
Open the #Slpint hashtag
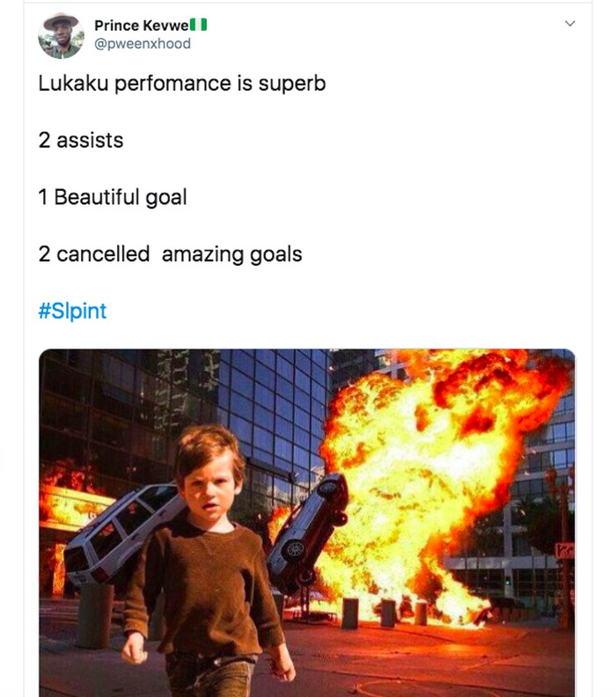[x=72, y=311]
